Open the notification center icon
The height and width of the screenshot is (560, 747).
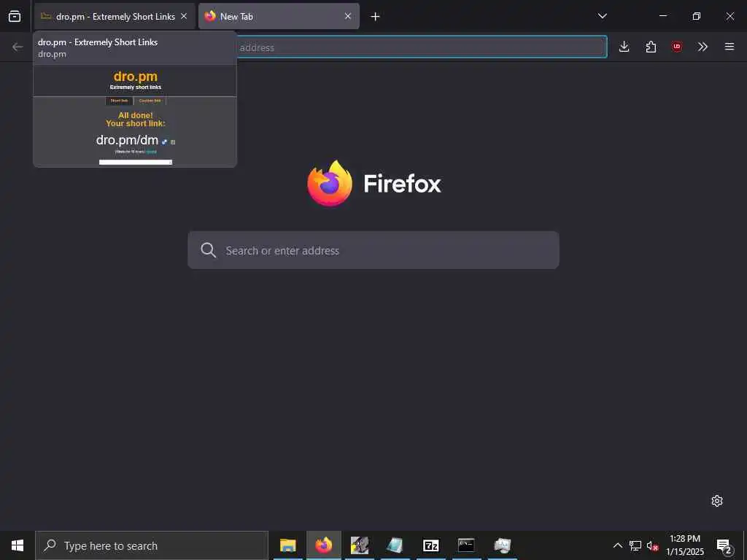[x=724, y=545]
